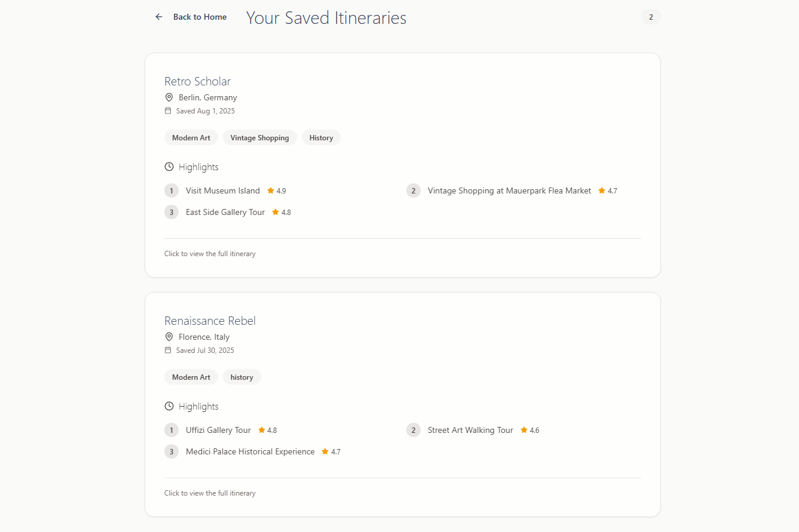
Task: Open the Renaissance Rebel itinerary title
Action: 210,321
